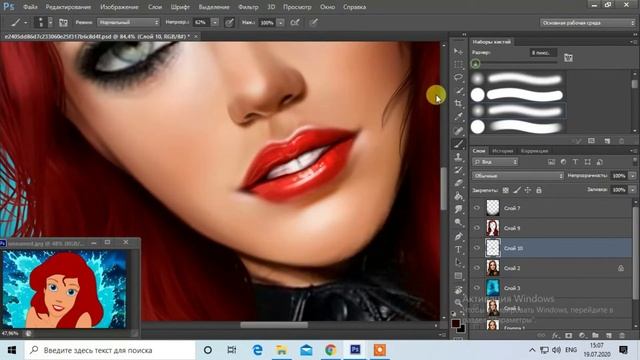
Task: Open flow slider arrow at 100%
Action: [280, 22]
